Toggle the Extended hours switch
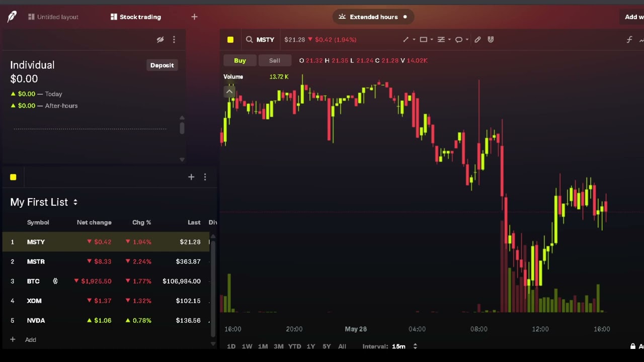 [x=373, y=17]
